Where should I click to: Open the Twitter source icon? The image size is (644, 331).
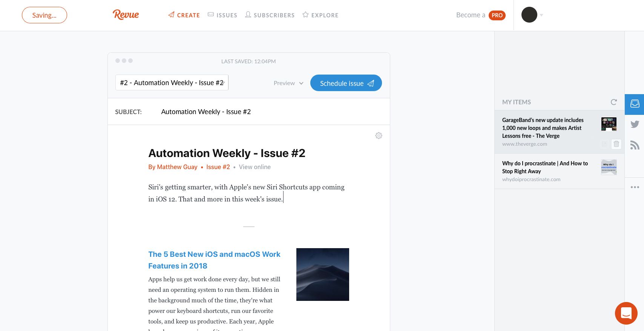pos(635,124)
